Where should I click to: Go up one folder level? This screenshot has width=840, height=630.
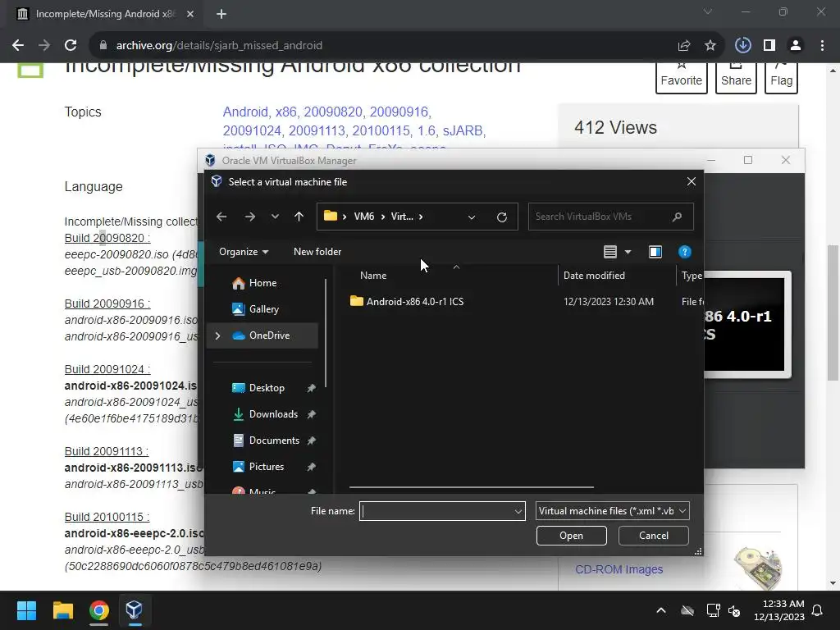pyautogui.click(x=299, y=217)
